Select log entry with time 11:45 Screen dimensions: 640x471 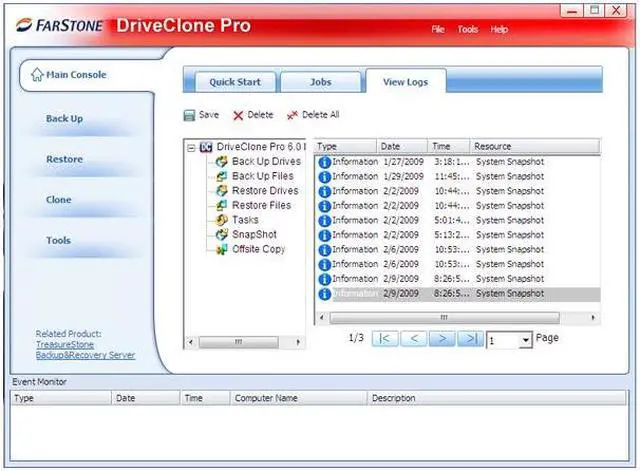(x=458, y=177)
